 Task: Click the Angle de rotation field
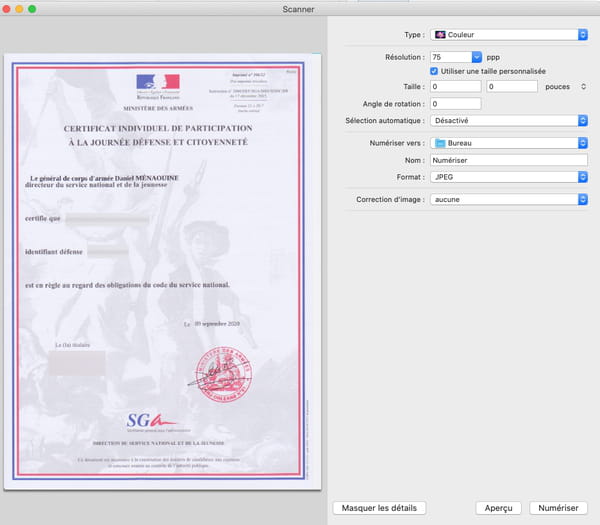click(x=455, y=104)
